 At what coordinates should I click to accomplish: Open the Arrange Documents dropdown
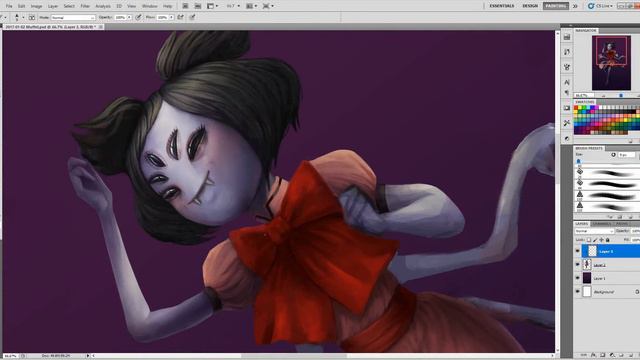coord(251,6)
